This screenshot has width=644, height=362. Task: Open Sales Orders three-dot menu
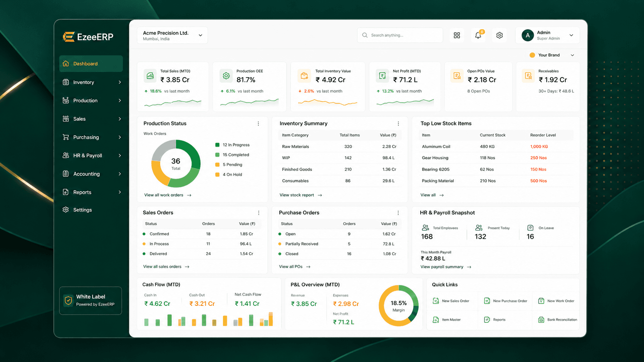point(258,213)
